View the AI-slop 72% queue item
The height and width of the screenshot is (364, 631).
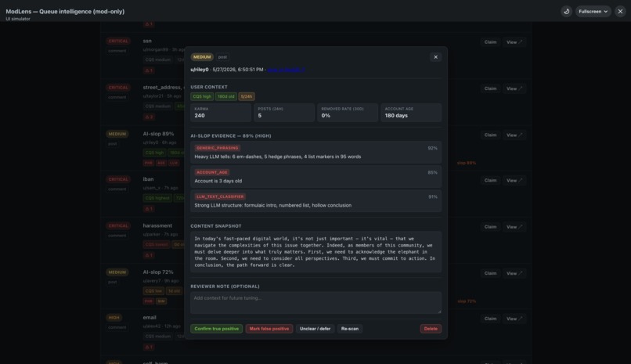pos(514,273)
